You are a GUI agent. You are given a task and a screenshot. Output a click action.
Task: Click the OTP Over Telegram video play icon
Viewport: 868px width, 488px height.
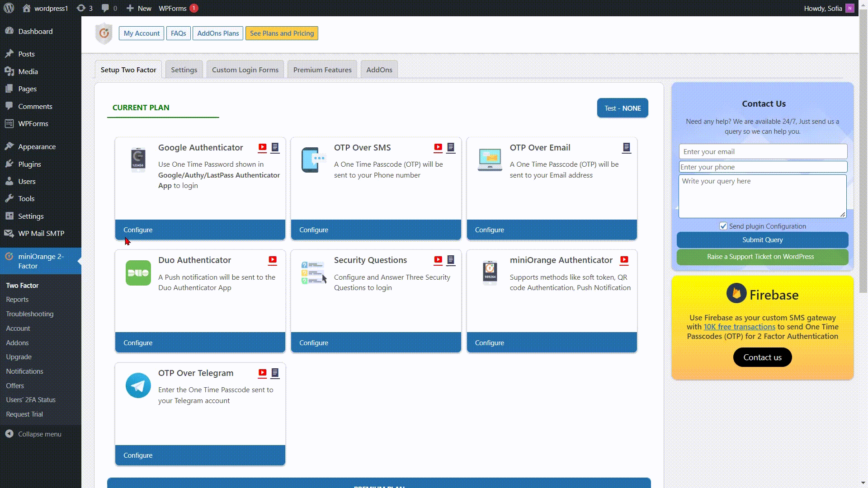pyautogui.click(x=262, y=372)
